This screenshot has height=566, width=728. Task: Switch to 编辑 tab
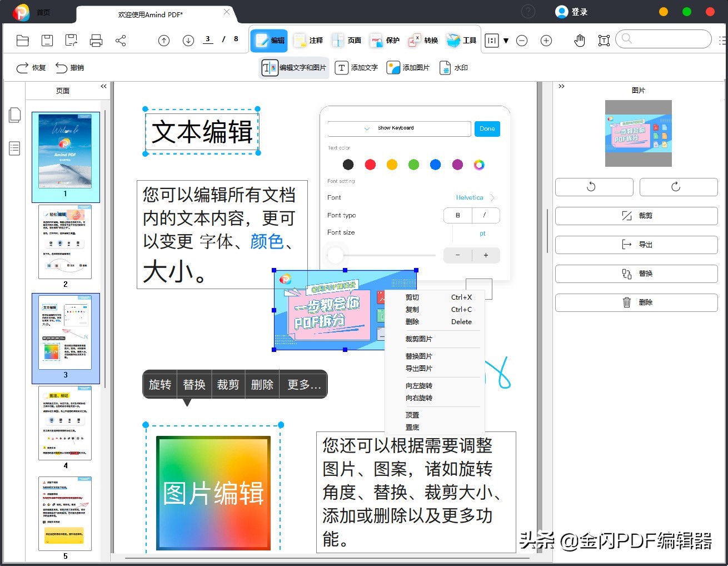(x=269, y=40)
